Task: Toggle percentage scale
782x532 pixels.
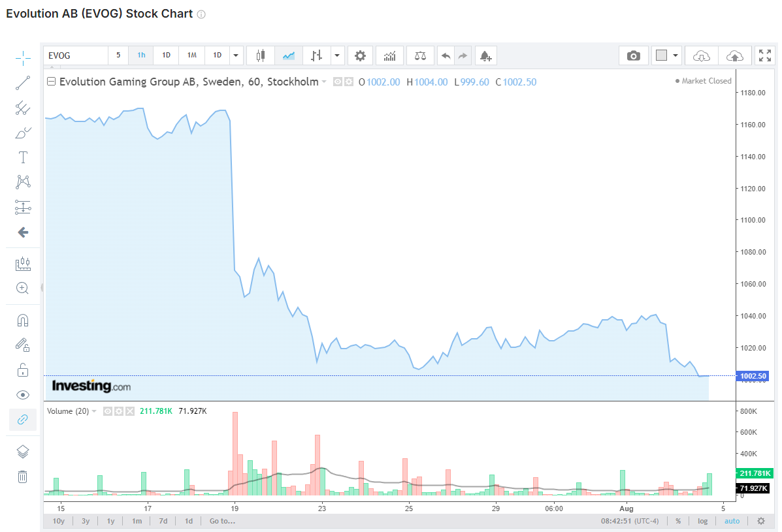Action: 678,521
